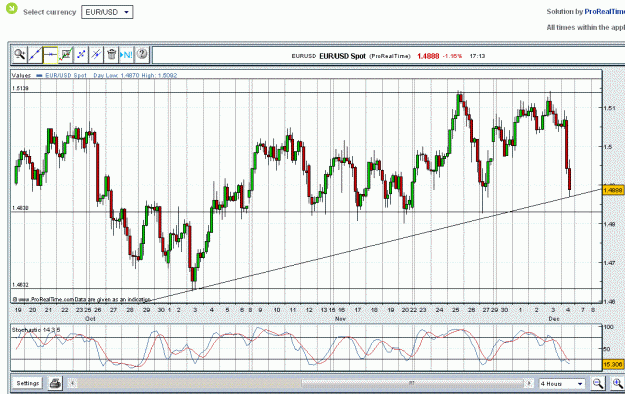Choose the trend line drawing tool
Screen dimensions: 625x394
tap(35, 55)
